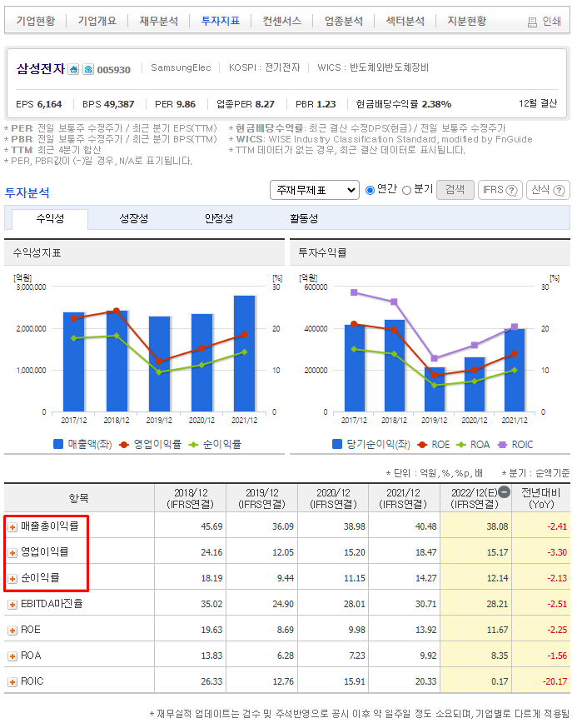Viewport: 577px width, 728px height.
Task: Open the 기업현황 menu tab
Action: [36, 21]
